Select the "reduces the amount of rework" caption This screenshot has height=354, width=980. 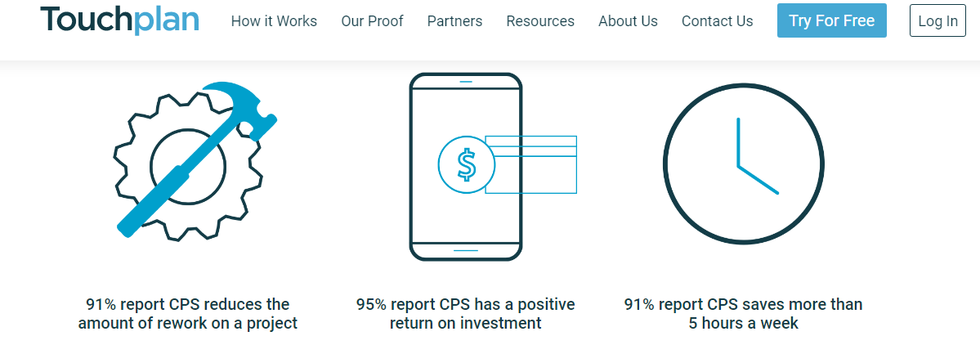click(188, 314)
